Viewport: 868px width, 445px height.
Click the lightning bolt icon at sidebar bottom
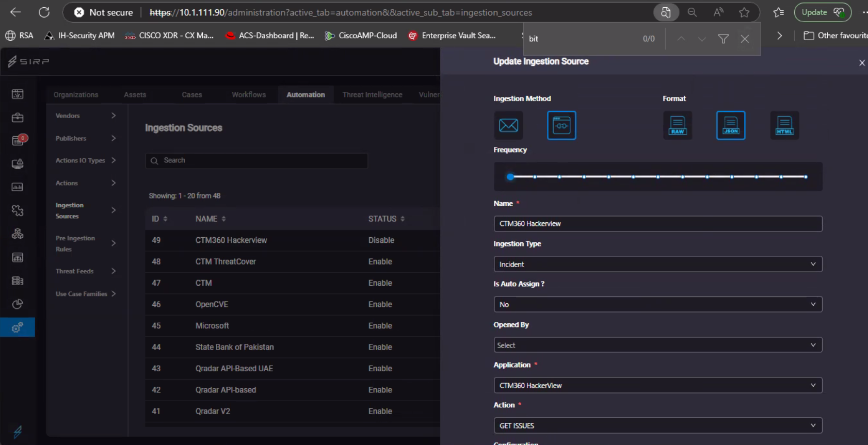[18, 432]
